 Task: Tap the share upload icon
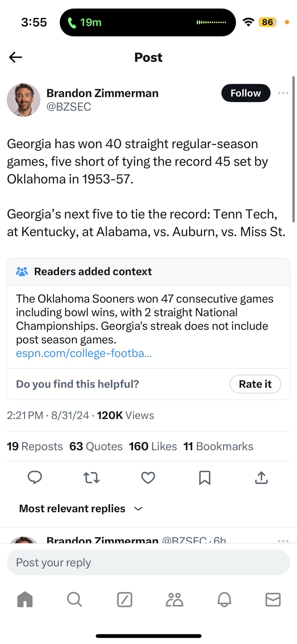click(x=261, y=478)
